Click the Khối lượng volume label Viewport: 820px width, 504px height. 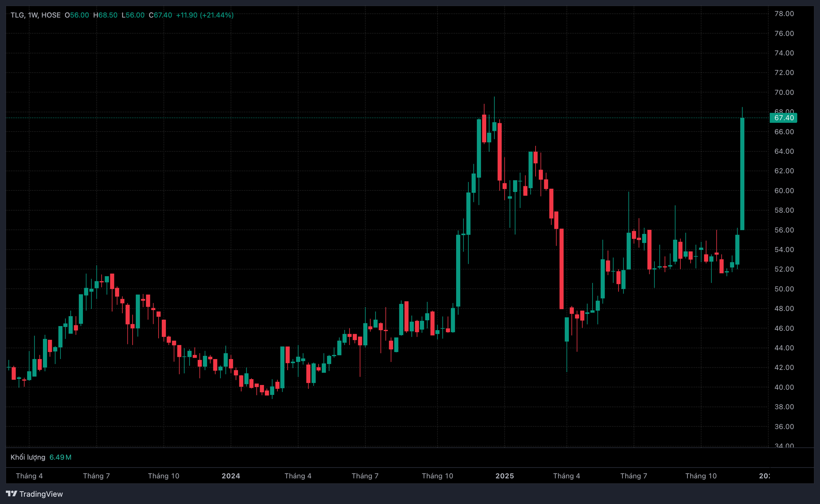28,457
